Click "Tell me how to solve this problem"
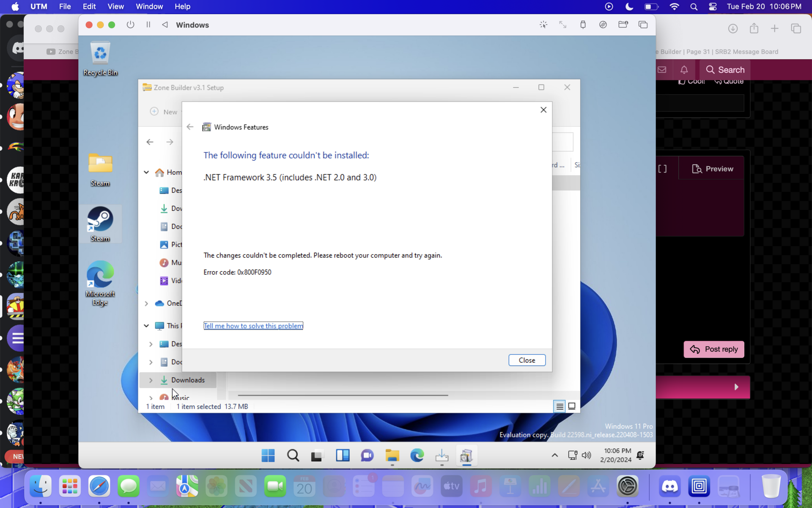This screenshot has height=508, width=812. [253, 326]
